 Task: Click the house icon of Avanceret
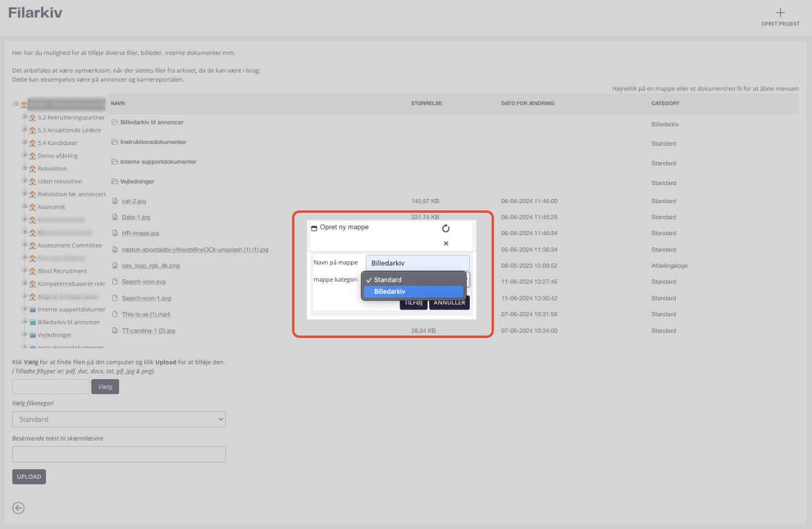click(x=33, y=207)
